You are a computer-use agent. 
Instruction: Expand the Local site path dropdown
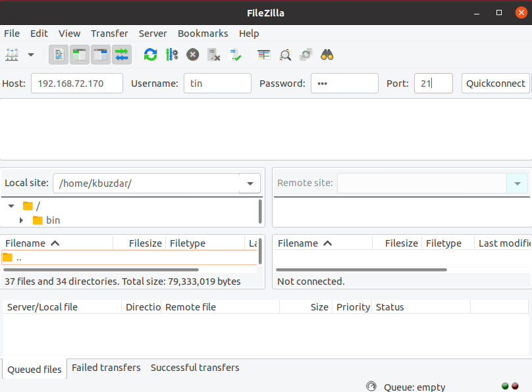click(x=250, y=184)
